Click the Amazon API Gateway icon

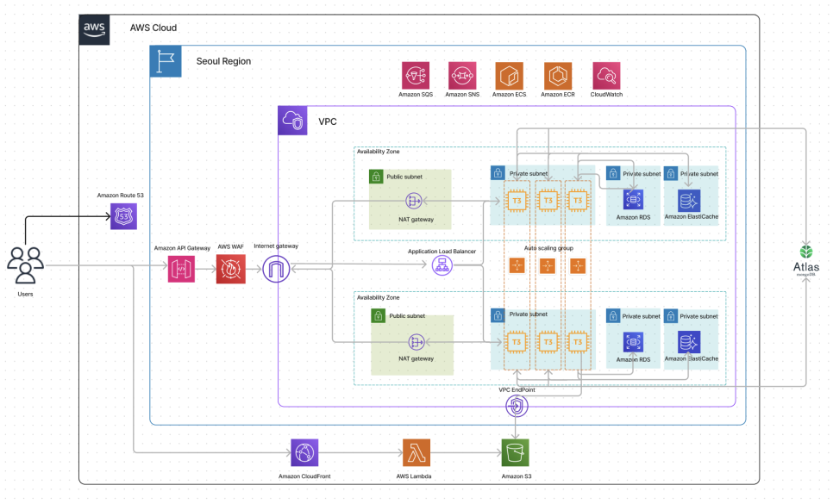(182, 270)
